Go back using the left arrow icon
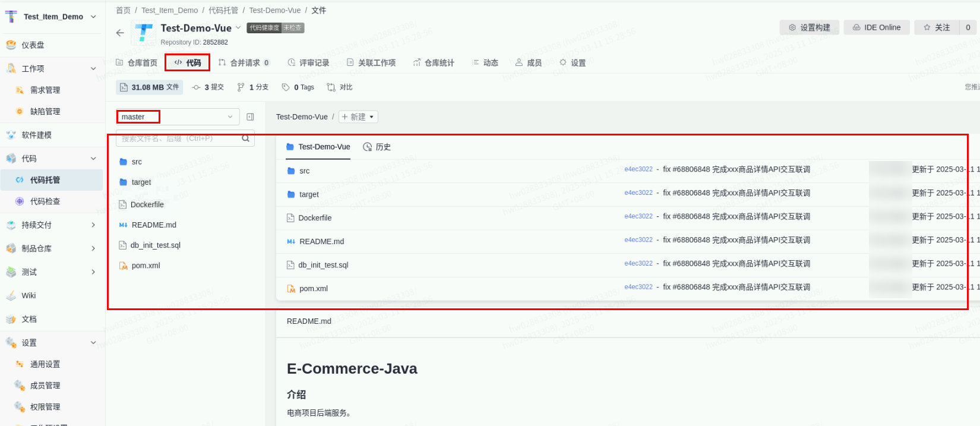 pyautogui.click(x=120, y=33)
